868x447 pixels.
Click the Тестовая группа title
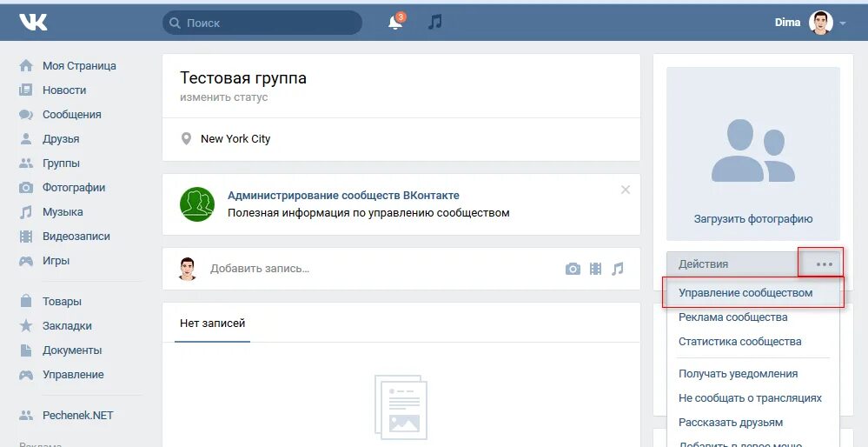tap(243, 77)
